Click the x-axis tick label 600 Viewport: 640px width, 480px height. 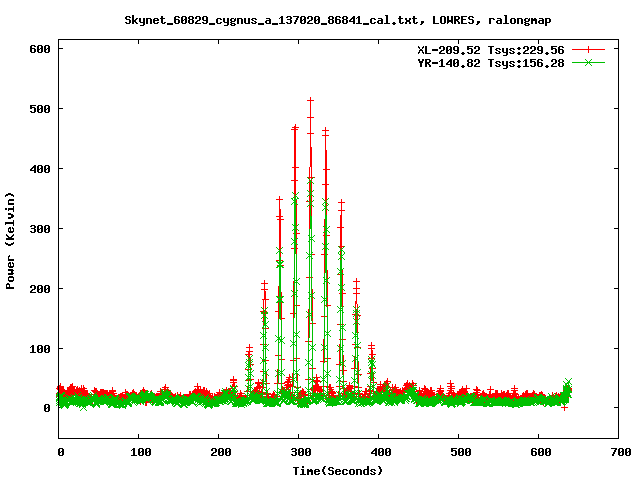(541, 452)
